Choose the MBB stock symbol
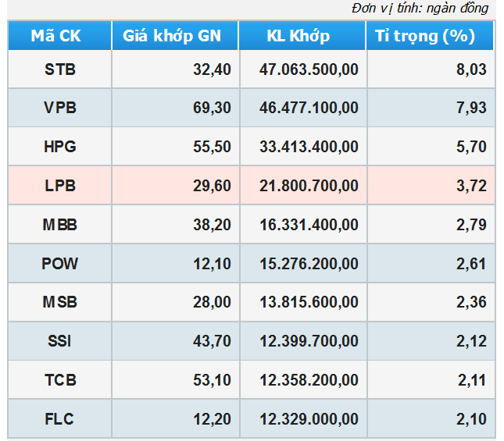The image size is (504, 441). [59, 225]
